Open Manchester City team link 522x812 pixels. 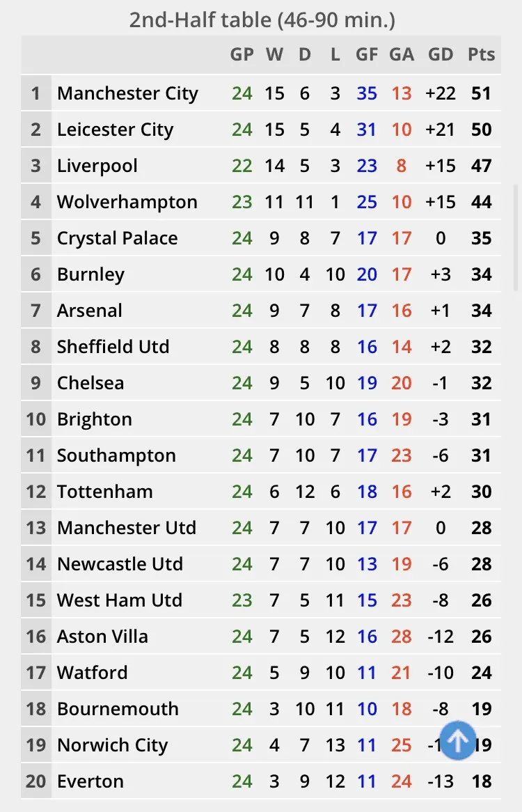pyautogui.click(x=127, y=93)
